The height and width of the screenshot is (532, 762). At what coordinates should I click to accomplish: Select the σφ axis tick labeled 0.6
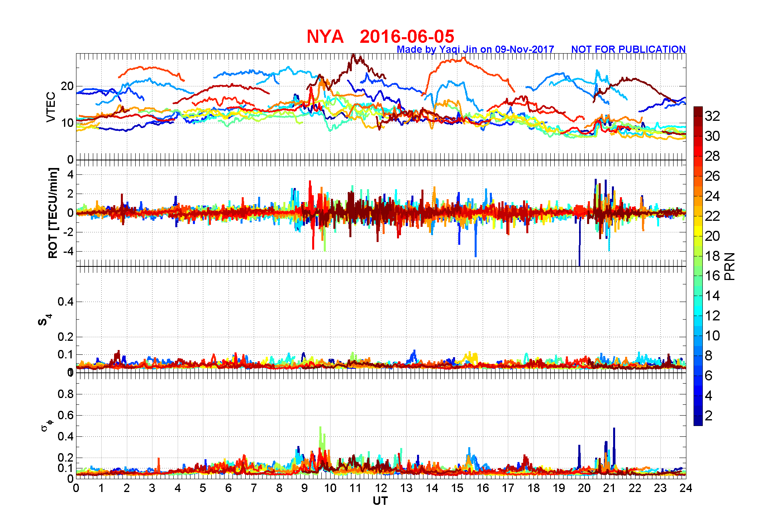coord(66,415)
